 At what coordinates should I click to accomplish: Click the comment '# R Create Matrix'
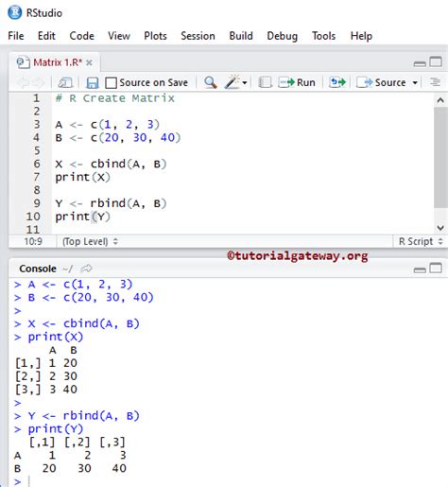[x=114, y=98]
